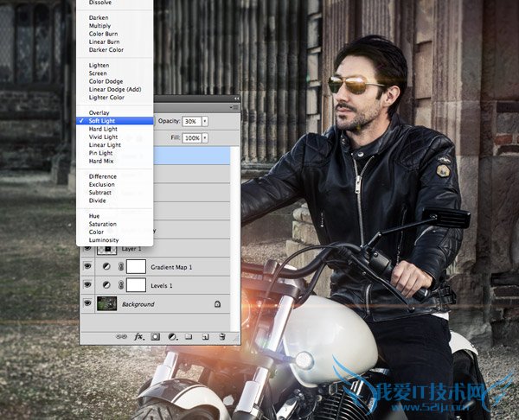Select the Levels 1 layer mask thumbnail

[x=136, y=285]
